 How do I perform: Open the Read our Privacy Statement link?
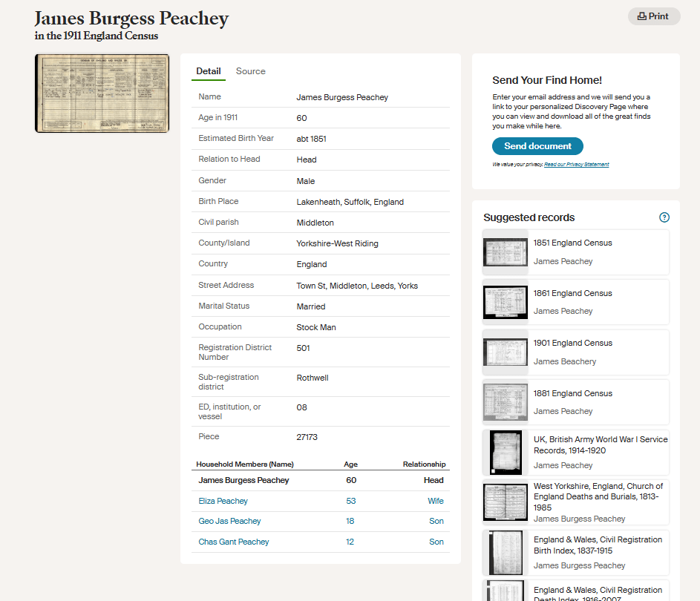(576, 164)
